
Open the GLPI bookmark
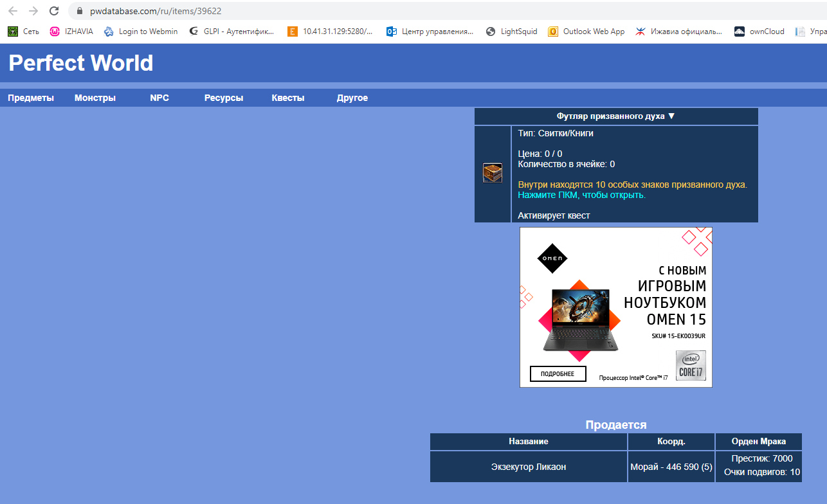click(x=232, y=32)
